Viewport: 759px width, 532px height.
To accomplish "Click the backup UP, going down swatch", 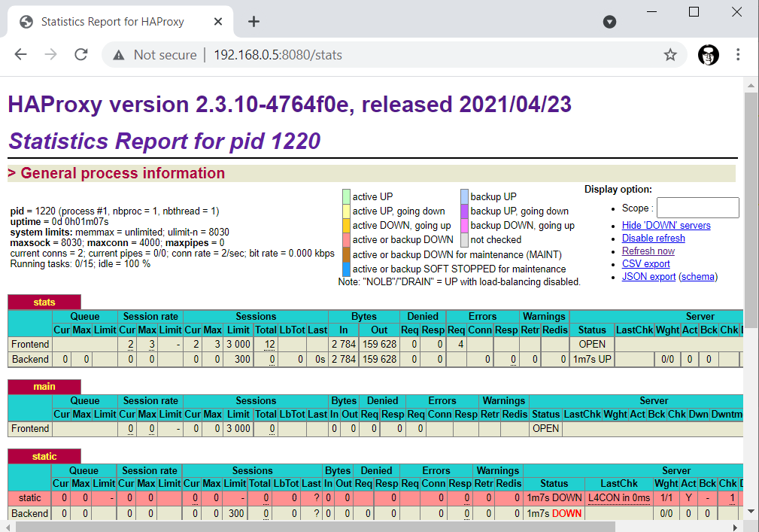I will coord(464,211).
